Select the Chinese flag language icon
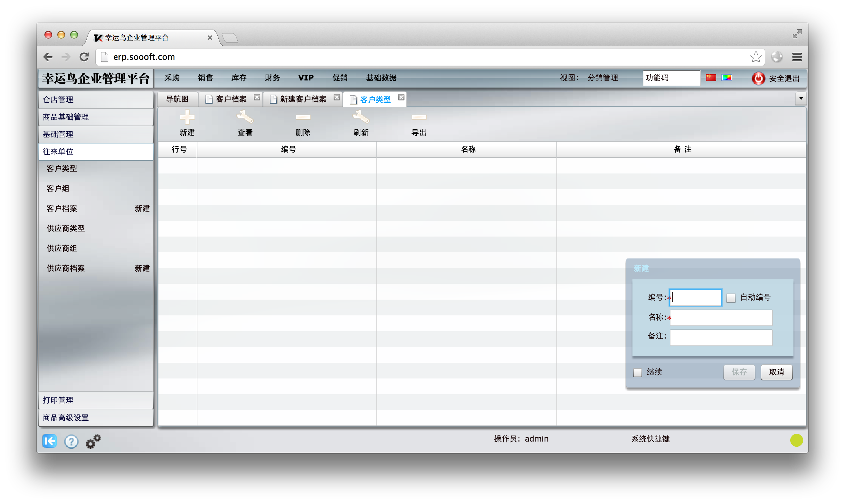This screenshot has height=504, width=845. click(x=711, y=78)
